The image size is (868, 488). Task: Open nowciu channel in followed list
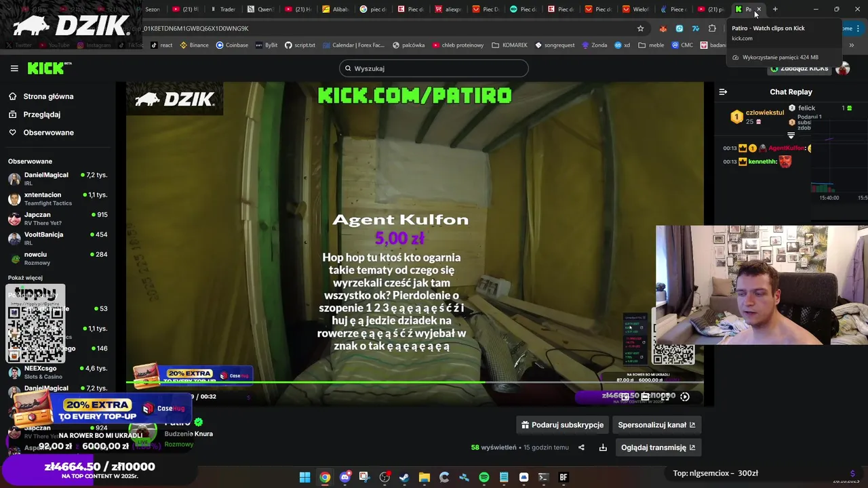[58, 258]
